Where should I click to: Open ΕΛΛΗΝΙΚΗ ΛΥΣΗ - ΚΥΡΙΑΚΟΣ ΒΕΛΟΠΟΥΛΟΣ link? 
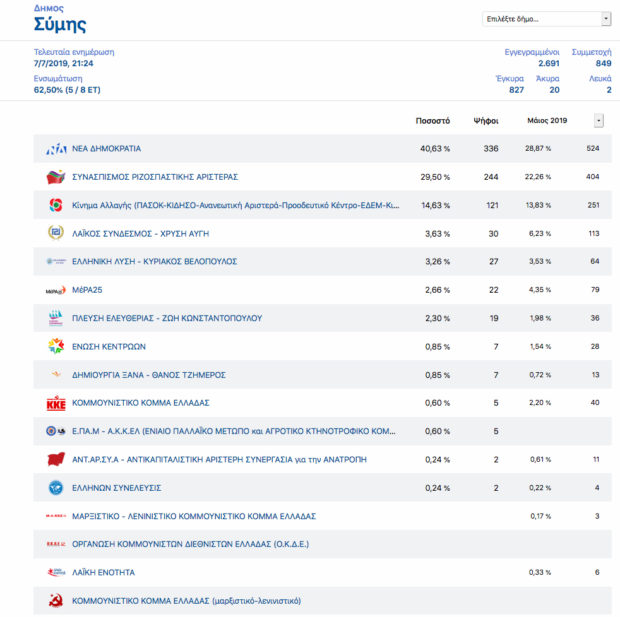pyautogui.click(x=155, y=261)
